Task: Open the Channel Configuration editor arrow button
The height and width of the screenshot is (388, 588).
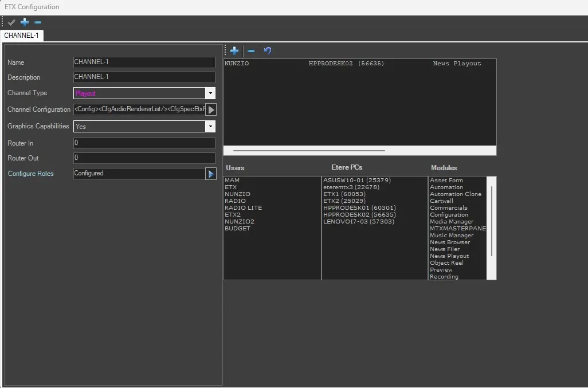Action: click(211, 109)
